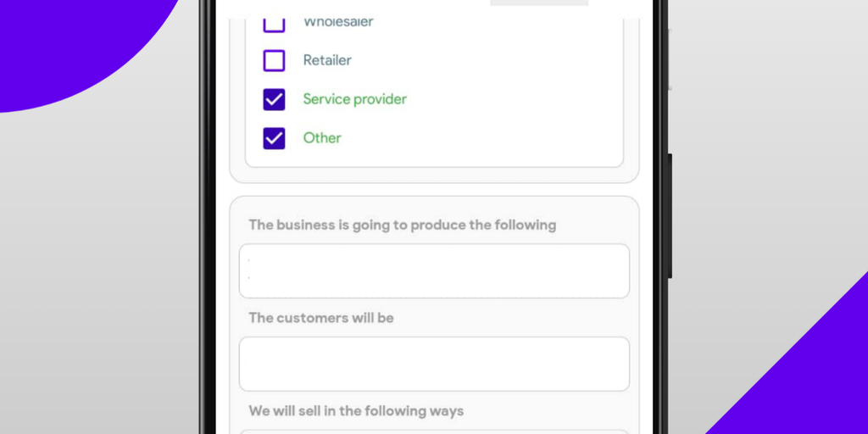Focus the business produce input field
This screenshot has height=434, width=868.
[434, 271]
